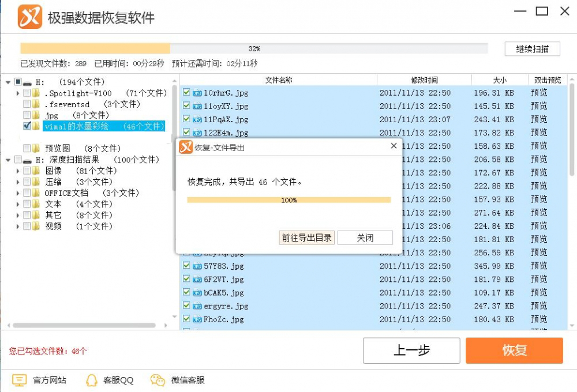Image resolution: width=577 pixels, height=392 pixels.
Task: Uncheck the 11PqAX.jpg file
Action: [x=186, y=119]
